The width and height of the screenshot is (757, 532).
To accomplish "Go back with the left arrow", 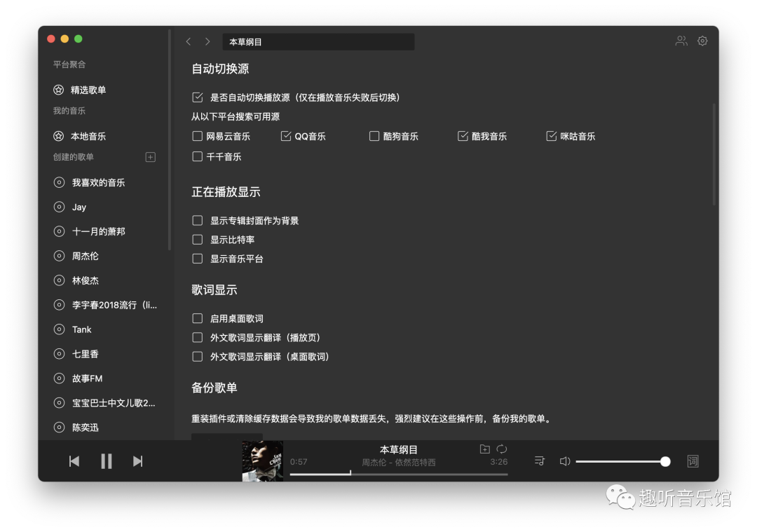I will [189, 41].
